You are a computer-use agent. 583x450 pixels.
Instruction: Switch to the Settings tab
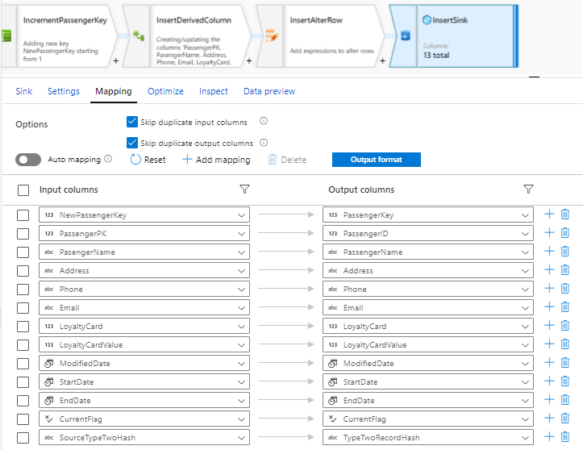tap(64, 91)
